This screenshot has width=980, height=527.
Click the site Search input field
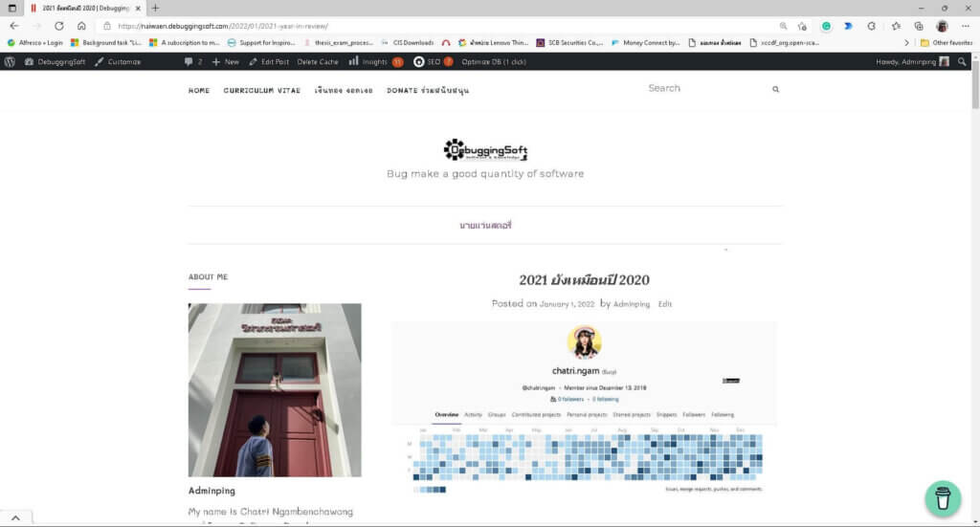[706, 89]
